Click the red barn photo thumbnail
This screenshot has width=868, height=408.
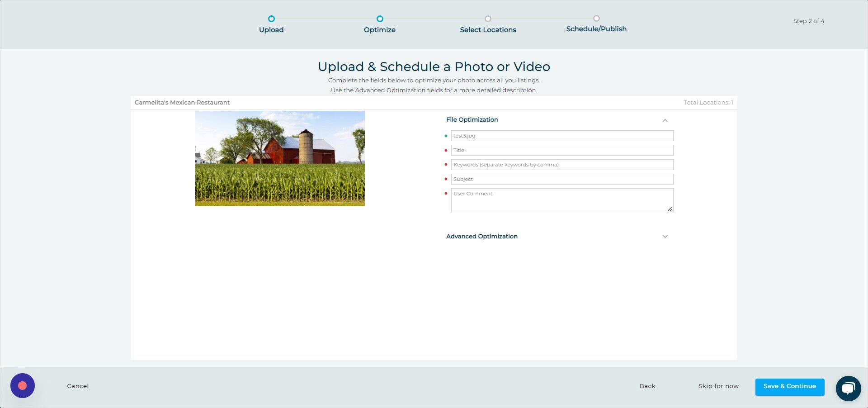coord(280,158)
